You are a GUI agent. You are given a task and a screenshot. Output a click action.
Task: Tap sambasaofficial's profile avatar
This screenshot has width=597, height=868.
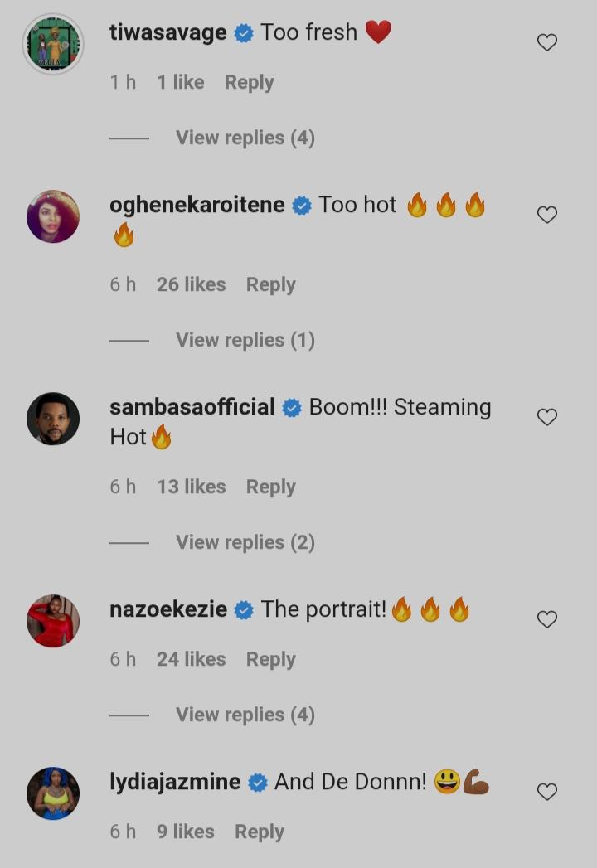(x=53, y=419)
